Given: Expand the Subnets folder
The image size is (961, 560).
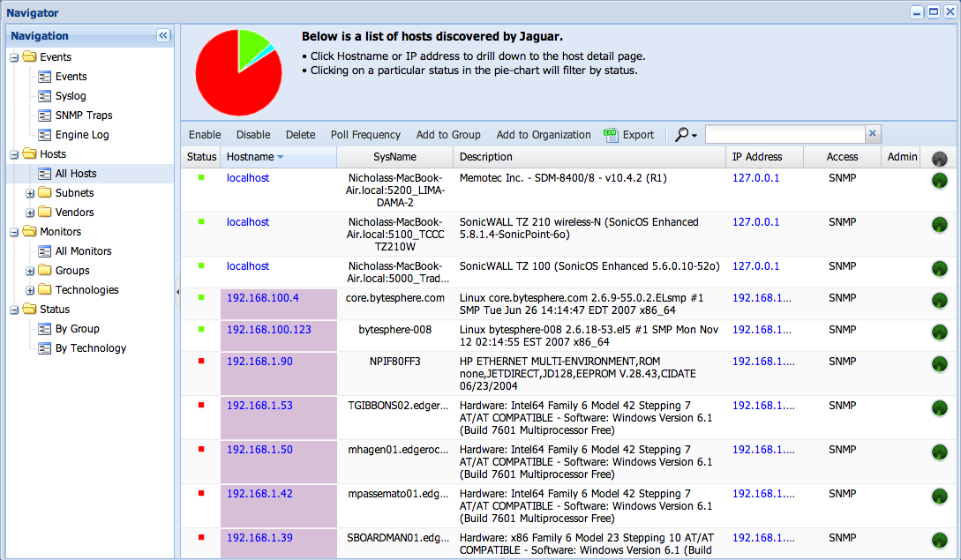Looking at the screenshot, I should [x=30, y=193].
